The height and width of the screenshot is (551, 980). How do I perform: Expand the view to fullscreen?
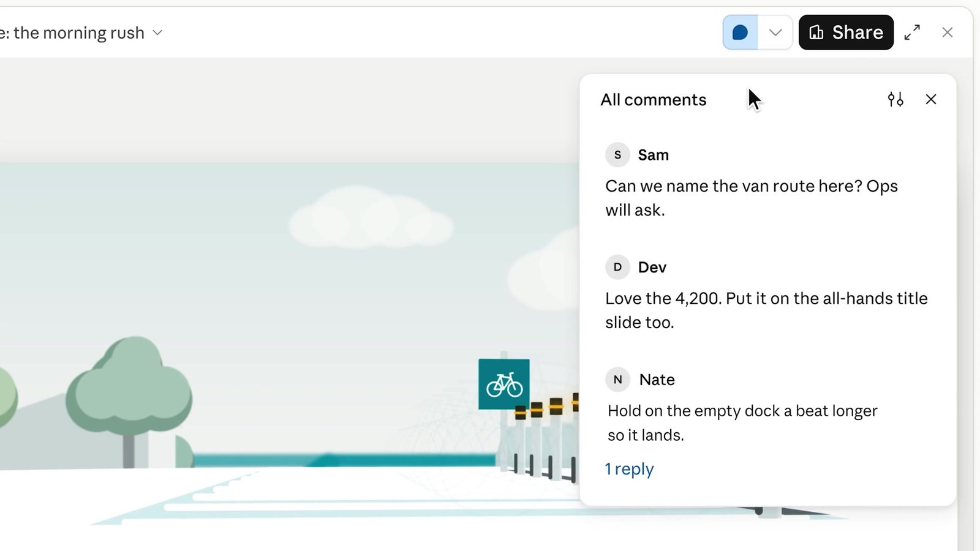[912, 32]
